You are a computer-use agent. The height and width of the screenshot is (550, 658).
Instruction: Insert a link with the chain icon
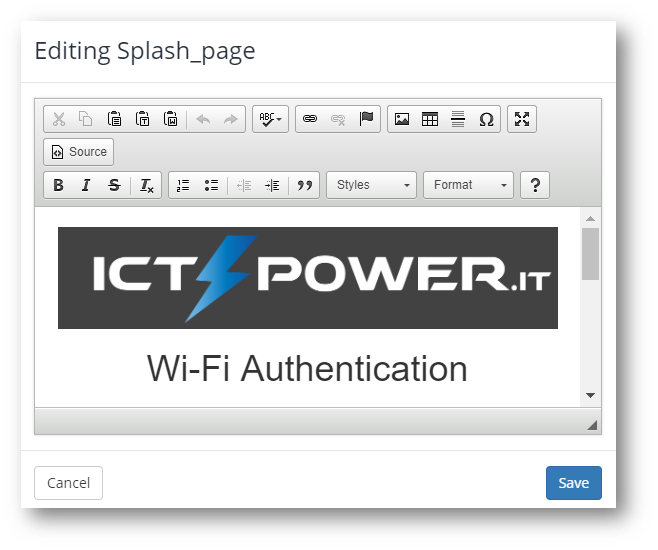(x=310, y=119)
